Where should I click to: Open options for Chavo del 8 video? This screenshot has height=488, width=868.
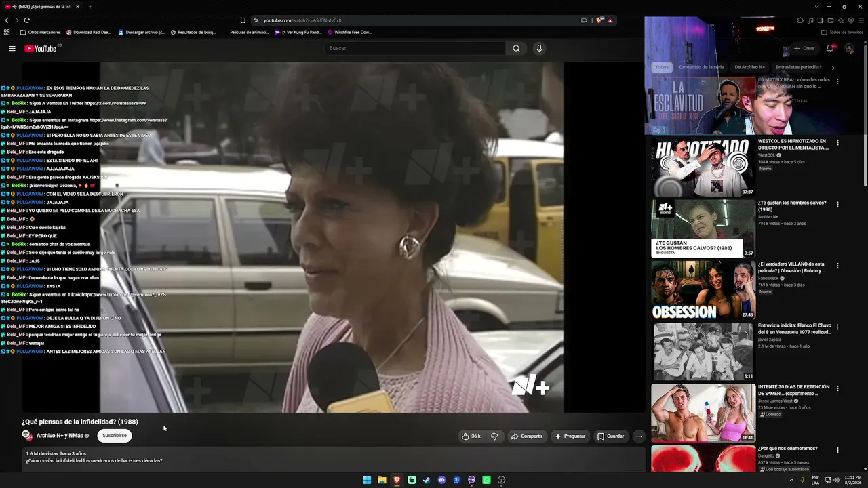(x=837, y=327)
